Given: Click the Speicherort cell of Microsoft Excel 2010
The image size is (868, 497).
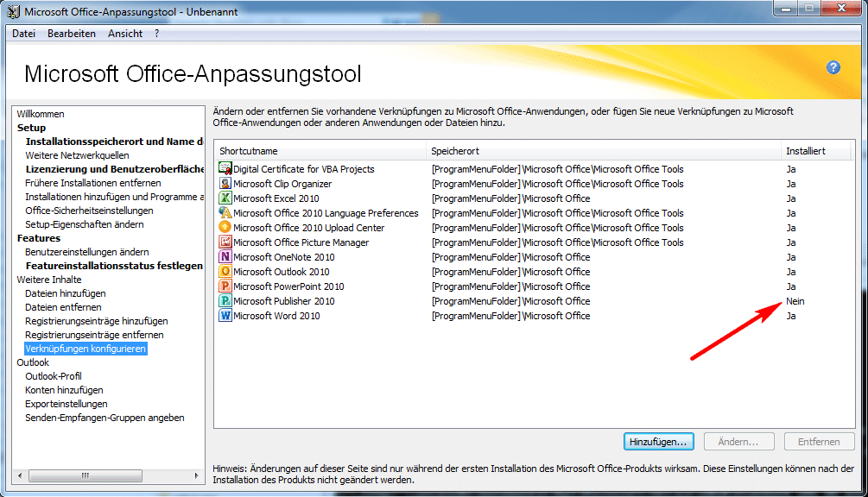Looking at the screenshot, I should tap(511, 198).
